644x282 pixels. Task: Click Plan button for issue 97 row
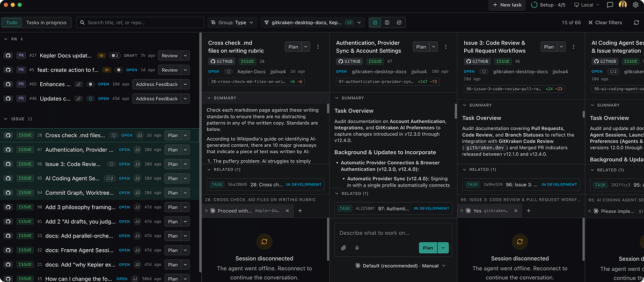(173, 150)
